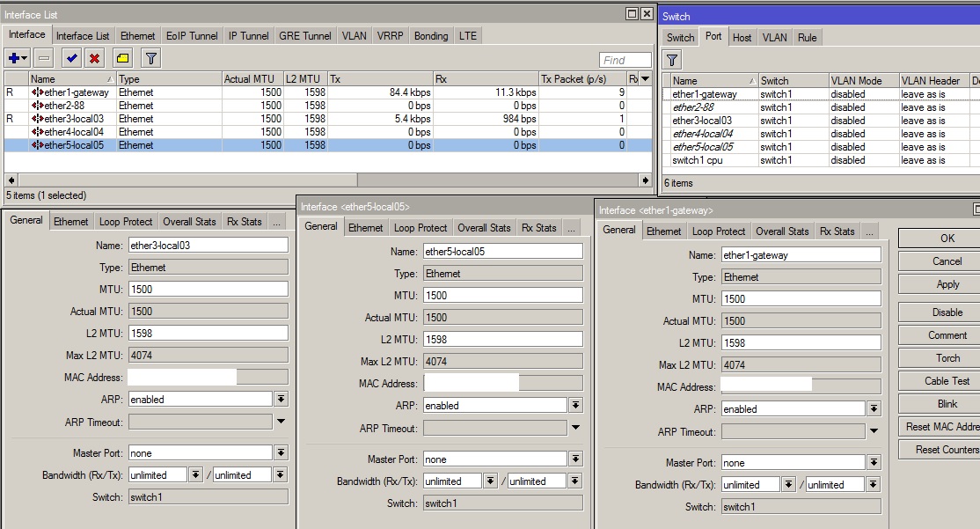Open Master Port dropdown in ether5-local05 dialog
Screen dimensions: 980x529
pyautogui.click(x=575, y=459)
